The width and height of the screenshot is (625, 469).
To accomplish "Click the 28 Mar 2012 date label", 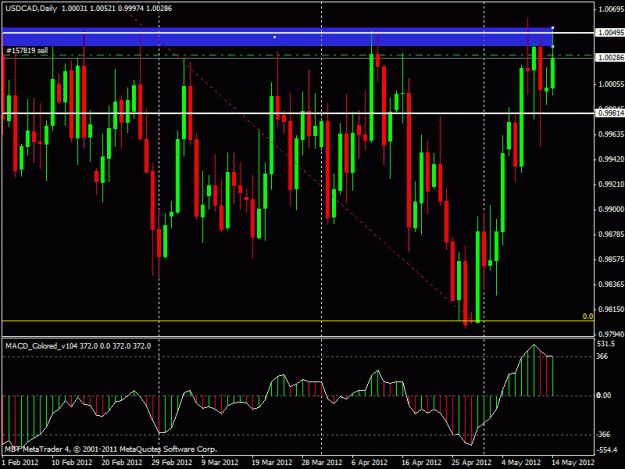I will [x=322, y=463].
